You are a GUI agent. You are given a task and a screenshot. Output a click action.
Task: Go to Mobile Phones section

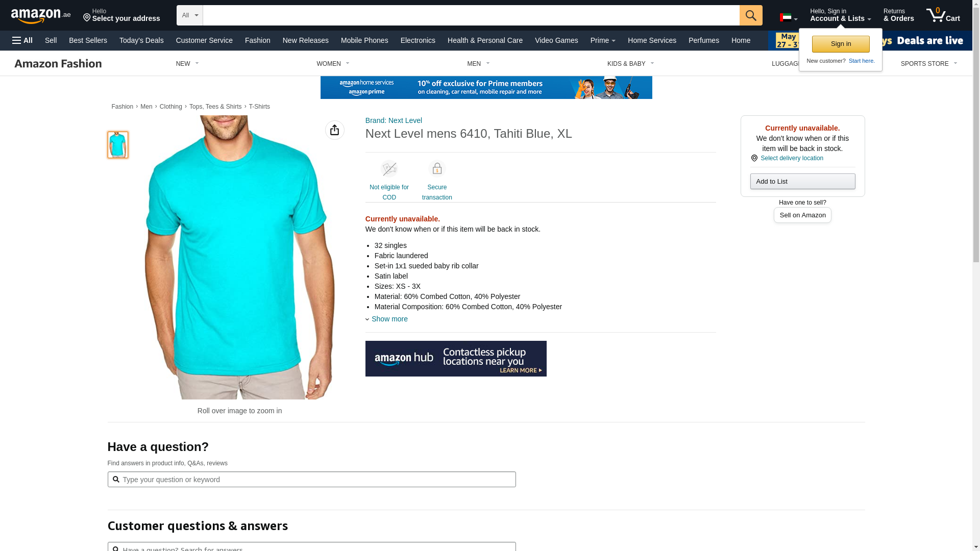pyautogui.click(x=364, y=40)
